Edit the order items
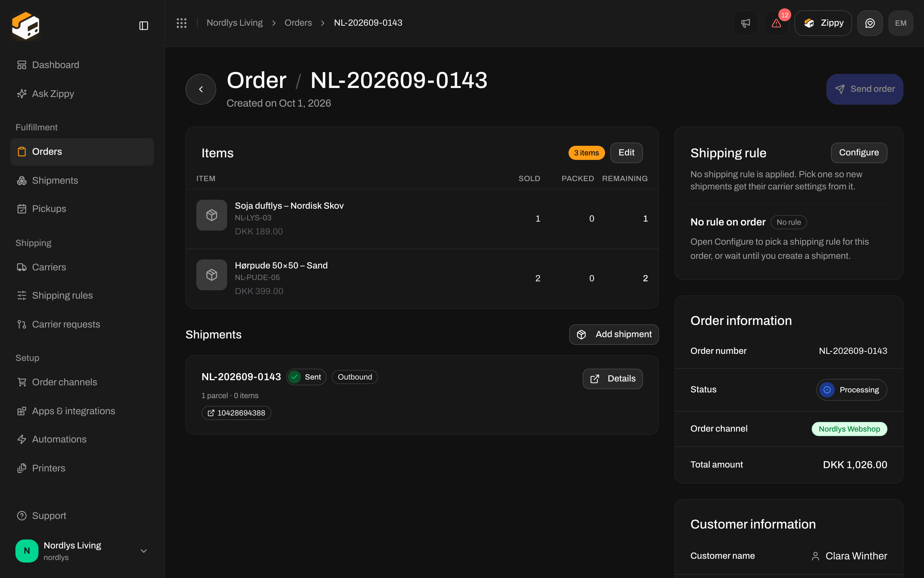Screen dimensions: 924x578 (626, 153)
